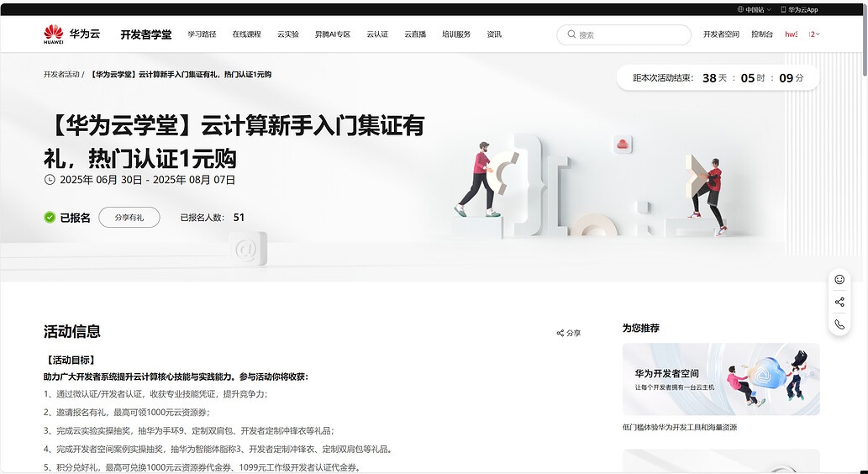Expand the 中国站 region dropdown

(754, 9)
